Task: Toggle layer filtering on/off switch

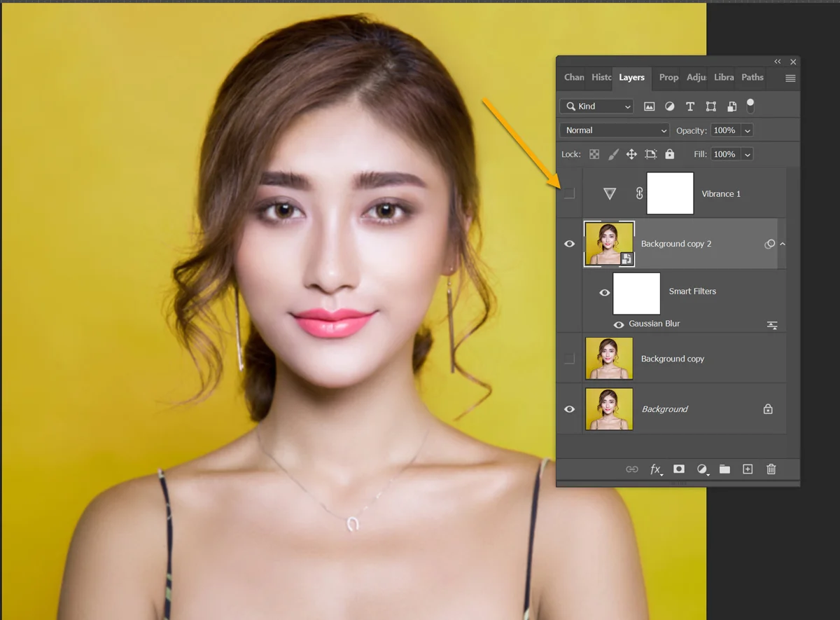Action: coord(750,106)
